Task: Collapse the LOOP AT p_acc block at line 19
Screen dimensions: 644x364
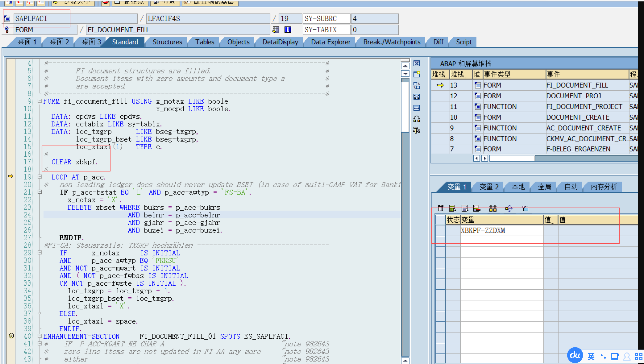Action: (40, 177)
